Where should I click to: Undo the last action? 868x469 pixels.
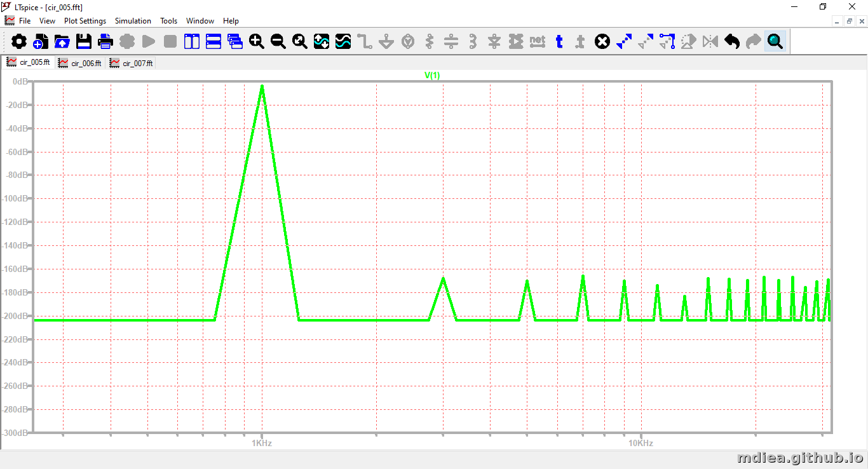tap(732, 42)
